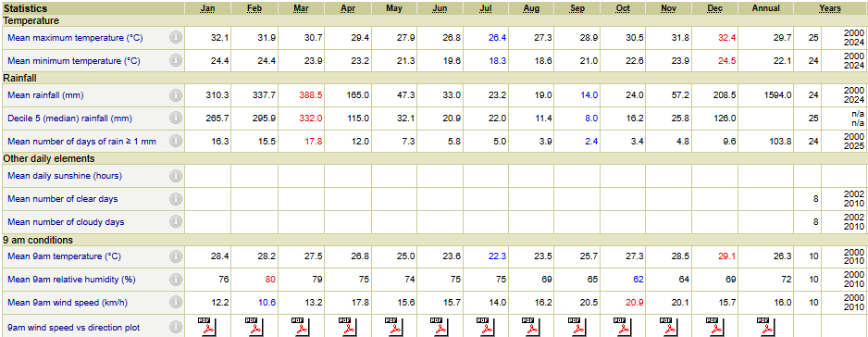
Task: Click info icon for Mean number of days of rain
Action: 176,142
